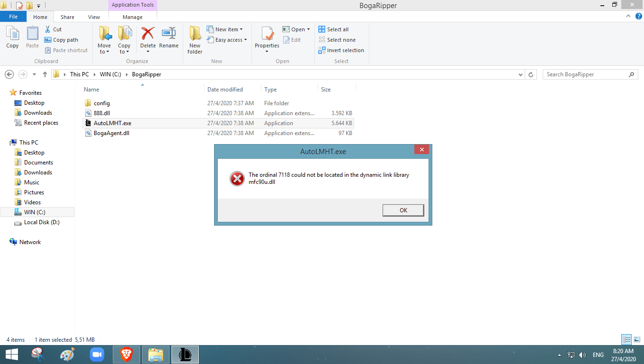Open the volume control in system tray
The height and width of the screenshot is (364, 644).
point(582,355)
